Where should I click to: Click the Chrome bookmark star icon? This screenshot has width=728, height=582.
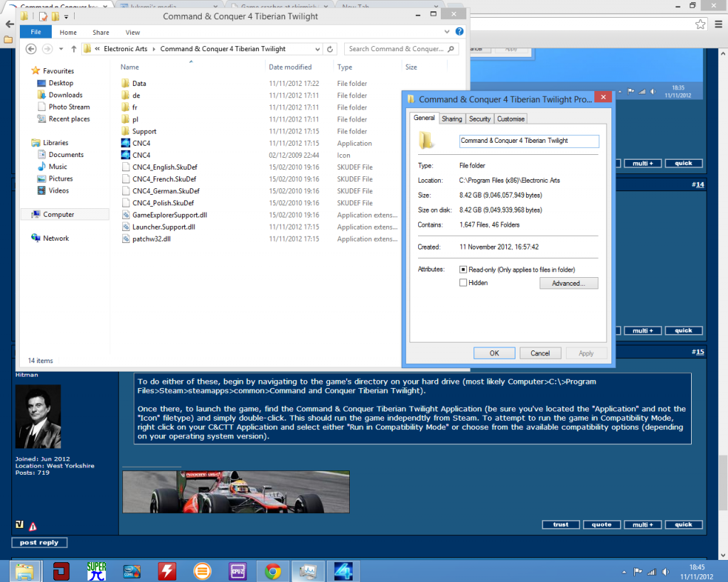tap(700, 24)
